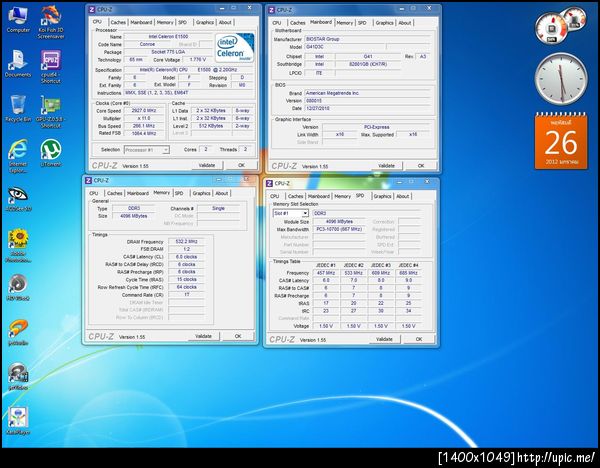Open the Documents desktop icon
600x468 pixels.
pos(18,64)
